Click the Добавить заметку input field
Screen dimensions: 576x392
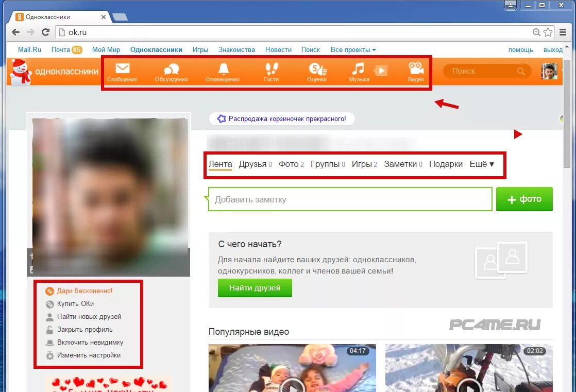(x=350, y=199)
